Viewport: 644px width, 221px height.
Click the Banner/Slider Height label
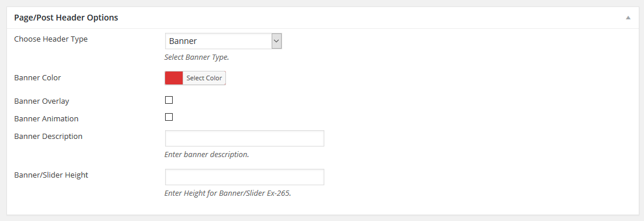coord(51,175)
